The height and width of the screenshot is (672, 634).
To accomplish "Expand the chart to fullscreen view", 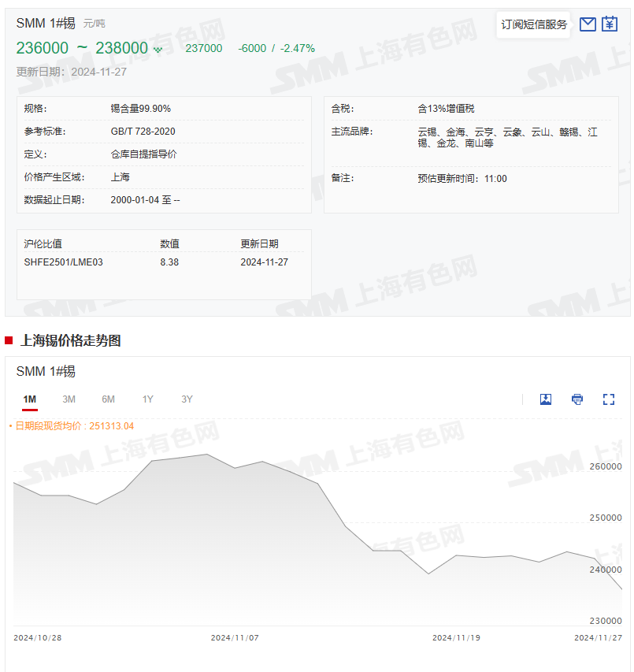I will [609, 399].
